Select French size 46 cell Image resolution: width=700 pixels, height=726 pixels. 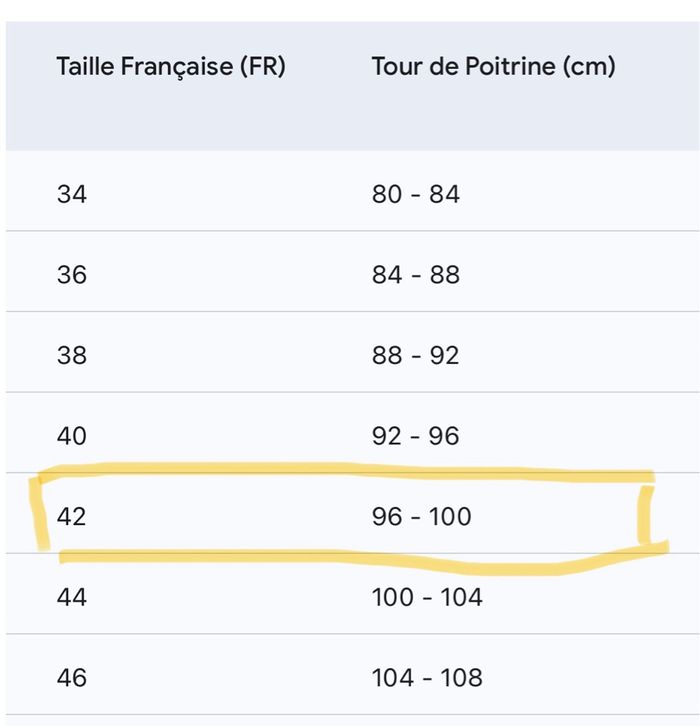click(72, 678)
